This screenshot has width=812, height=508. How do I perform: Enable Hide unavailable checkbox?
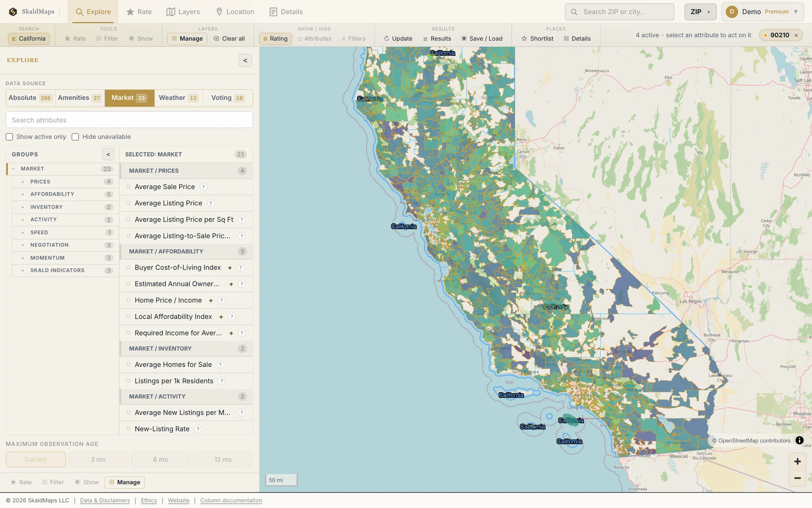pyautogui.click(x=75, y=137)
